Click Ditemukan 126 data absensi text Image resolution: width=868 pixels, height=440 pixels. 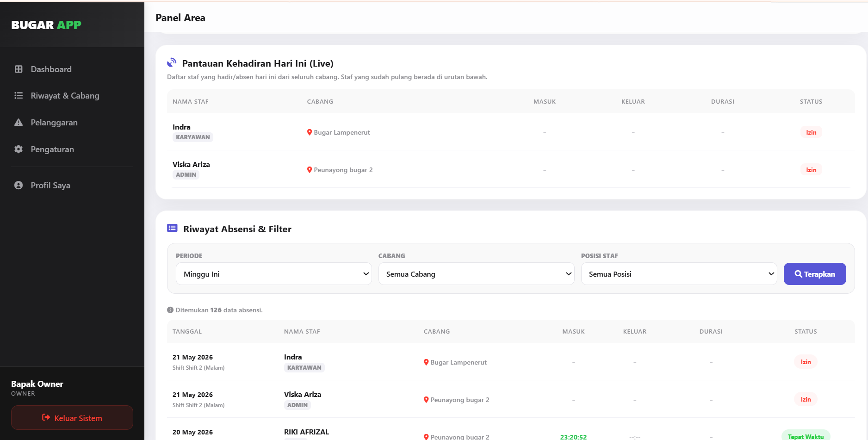[x=219, y=310]
